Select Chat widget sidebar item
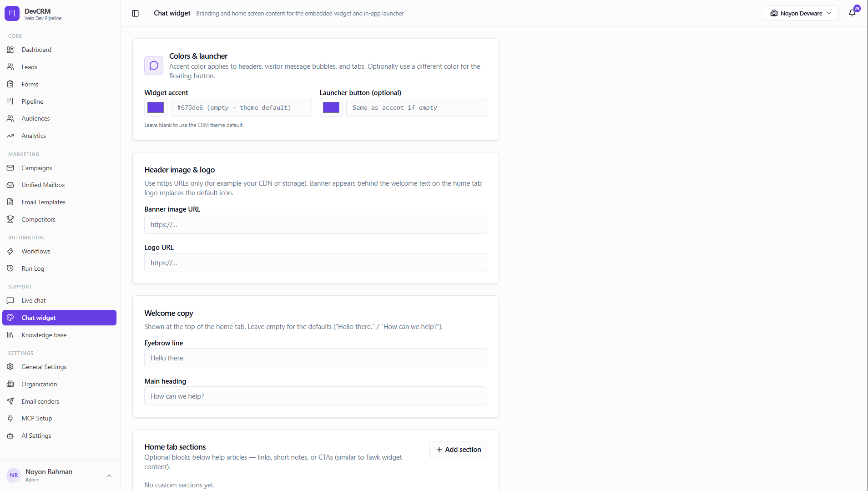 pos(59,318)
